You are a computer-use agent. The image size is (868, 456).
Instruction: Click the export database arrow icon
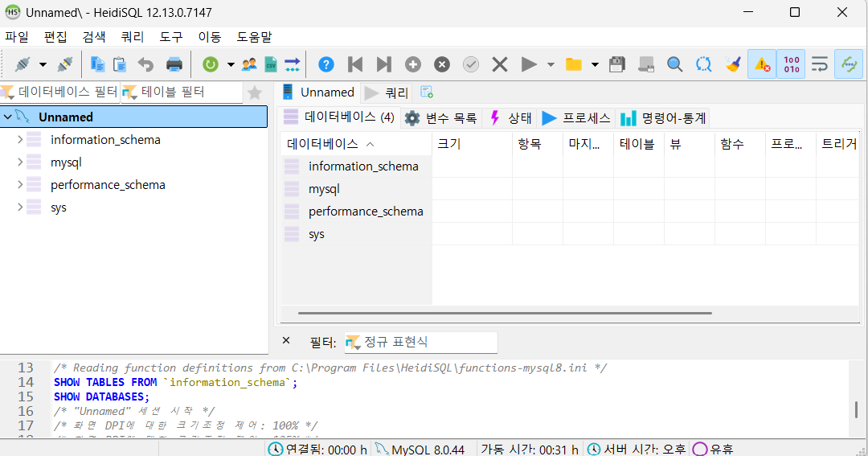pyautogui.click(x=293, y=64)
